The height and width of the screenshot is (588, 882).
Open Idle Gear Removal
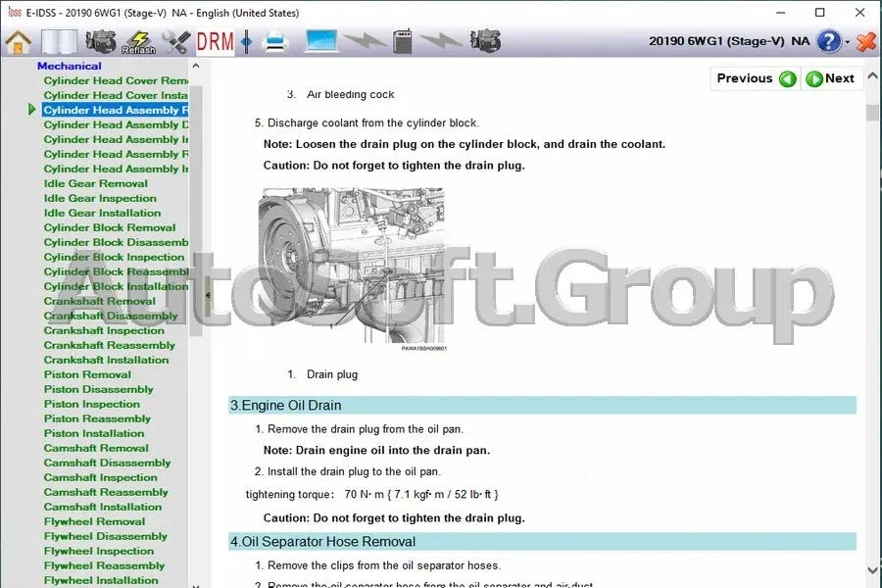click(x=96, y=183)
